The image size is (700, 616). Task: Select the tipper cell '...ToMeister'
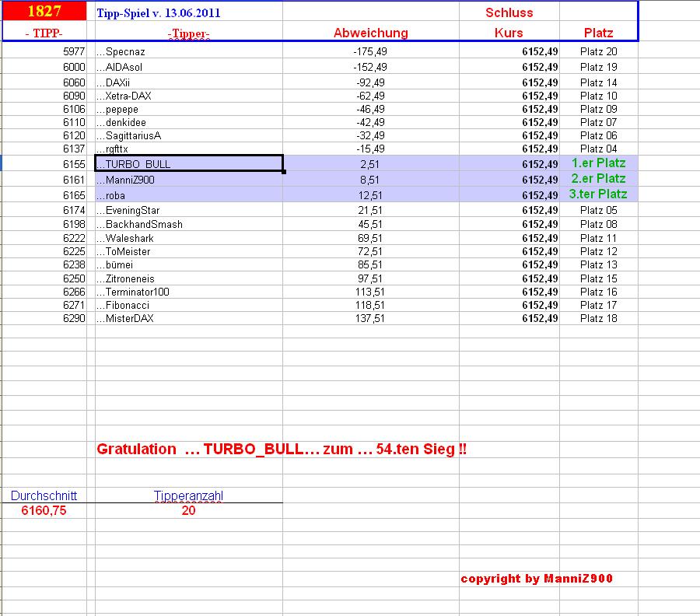(x=189, y=251)
